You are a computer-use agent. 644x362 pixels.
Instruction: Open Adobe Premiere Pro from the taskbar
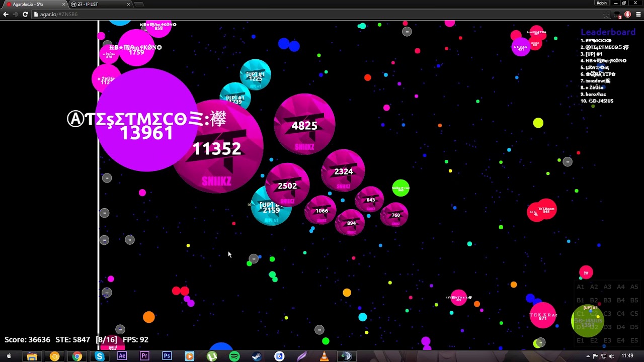tap(144, 356)
